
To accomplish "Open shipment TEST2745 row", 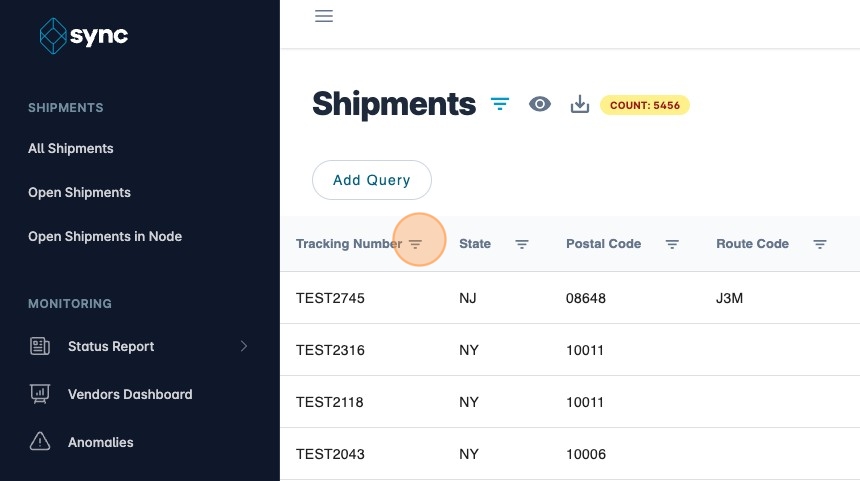I will (x=330, y=298).
